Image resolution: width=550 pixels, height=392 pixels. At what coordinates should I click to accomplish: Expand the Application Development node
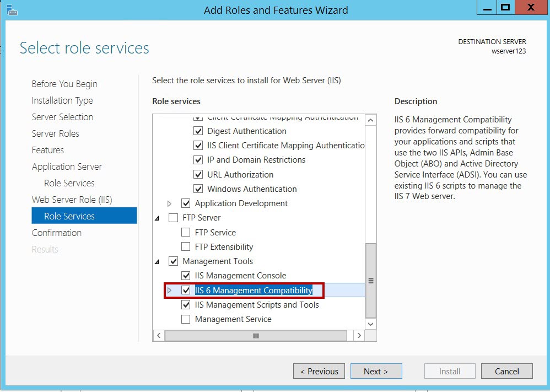[169, 203]
